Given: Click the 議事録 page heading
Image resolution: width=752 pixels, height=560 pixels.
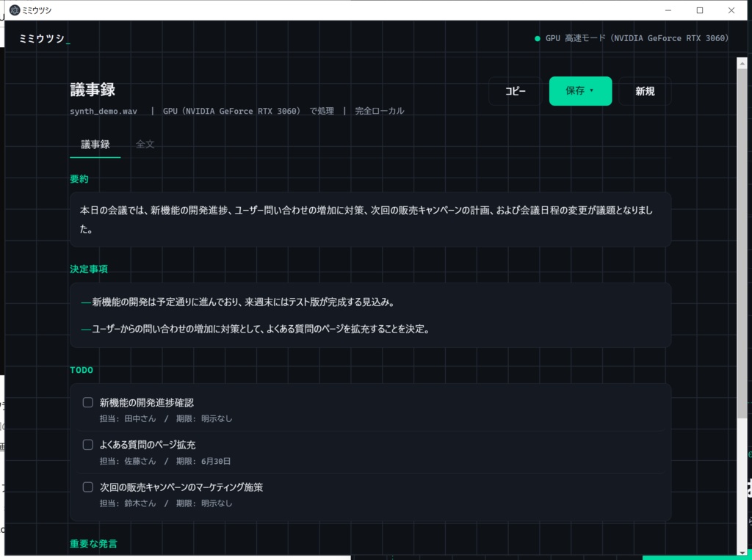Looking at the screenshot, I should [93, 90].
